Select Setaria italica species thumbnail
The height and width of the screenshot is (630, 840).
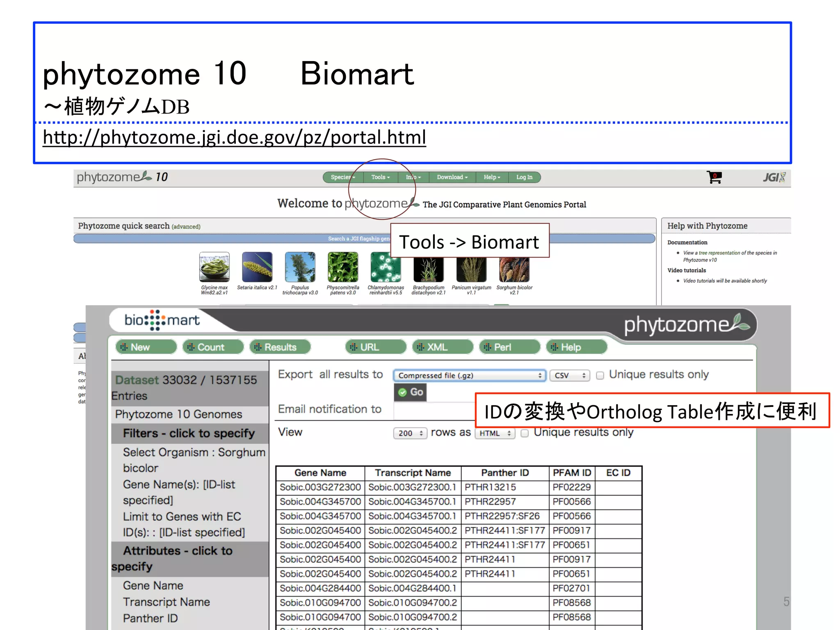coord(257,267)
